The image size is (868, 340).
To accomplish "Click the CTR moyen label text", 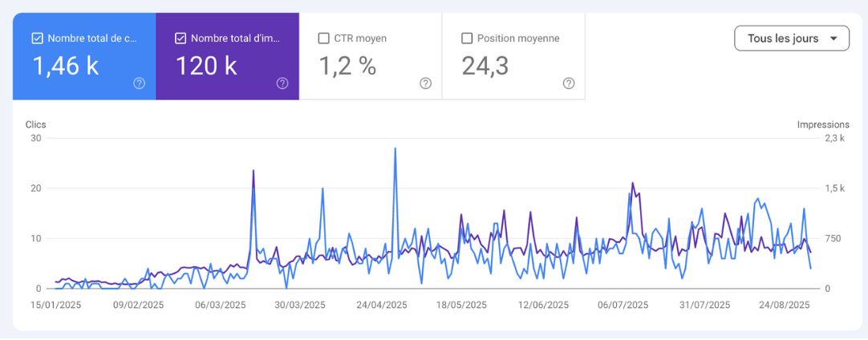I will tap(360, 38).
